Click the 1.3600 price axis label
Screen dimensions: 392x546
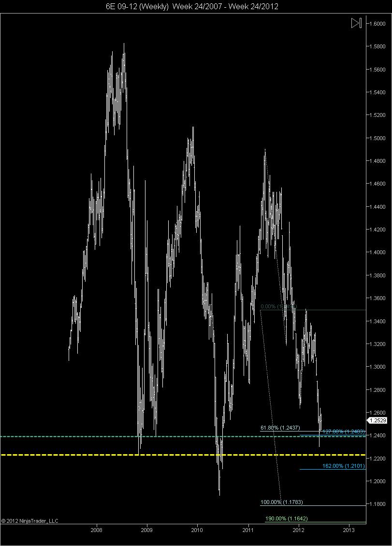point(377,298)
